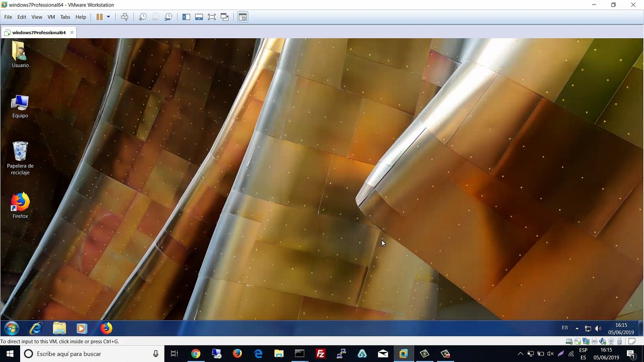Suspend the VM with the pause button
The width and height of the screenshot is (644, 362).
point(100,17)
